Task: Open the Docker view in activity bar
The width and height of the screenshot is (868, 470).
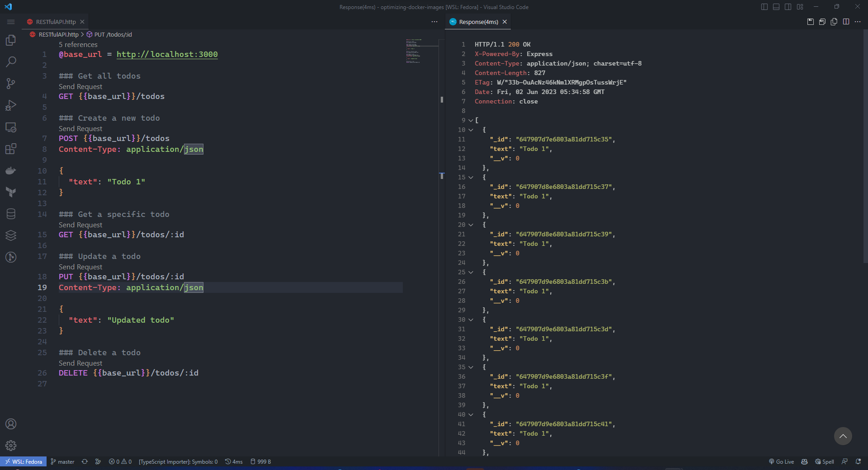Action: (11, 170)
